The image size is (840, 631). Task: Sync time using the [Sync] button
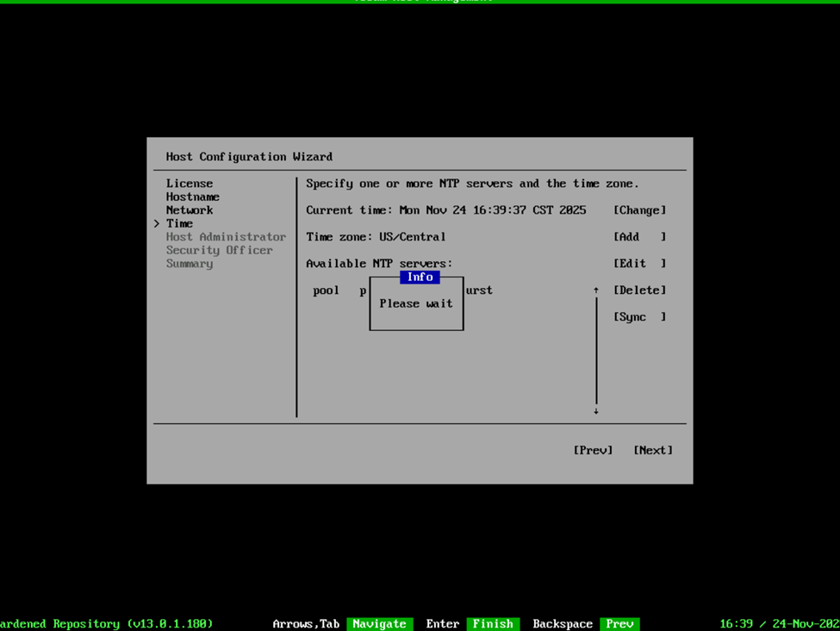click(639, 317)
